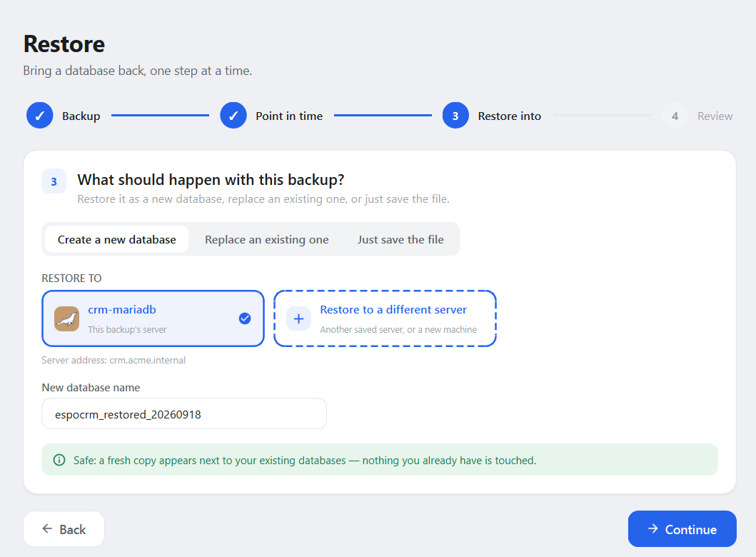Click the RESTORE TO section label
Image resolution: width=756 pixels, height=557 pixels.
[72, 278]
